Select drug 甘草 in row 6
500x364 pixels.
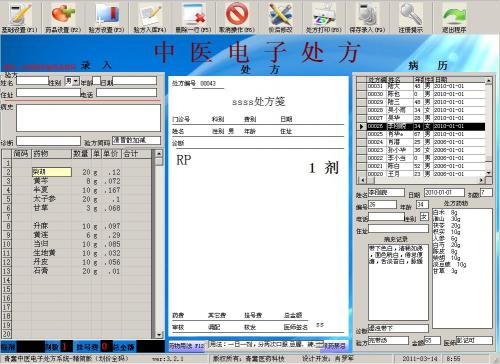41,208
